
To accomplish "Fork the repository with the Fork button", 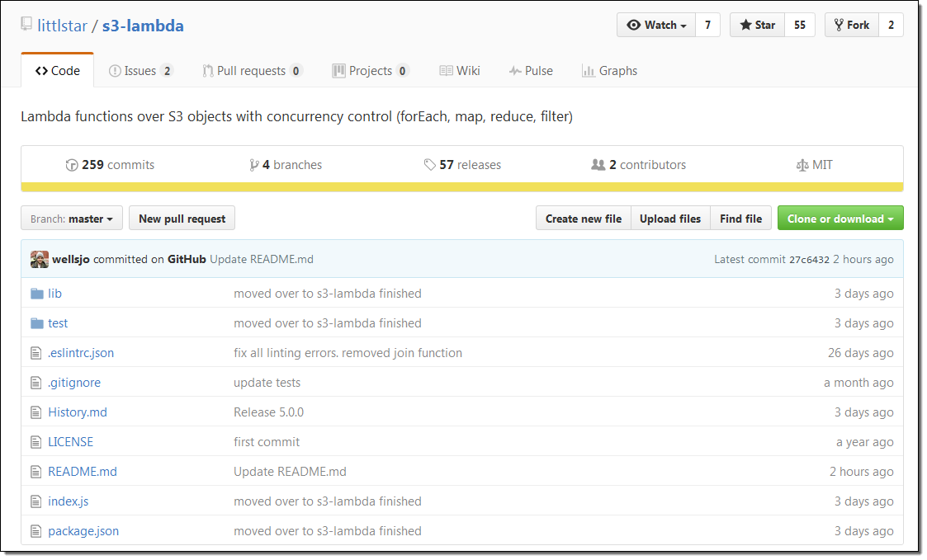I will tap(852, 25).
